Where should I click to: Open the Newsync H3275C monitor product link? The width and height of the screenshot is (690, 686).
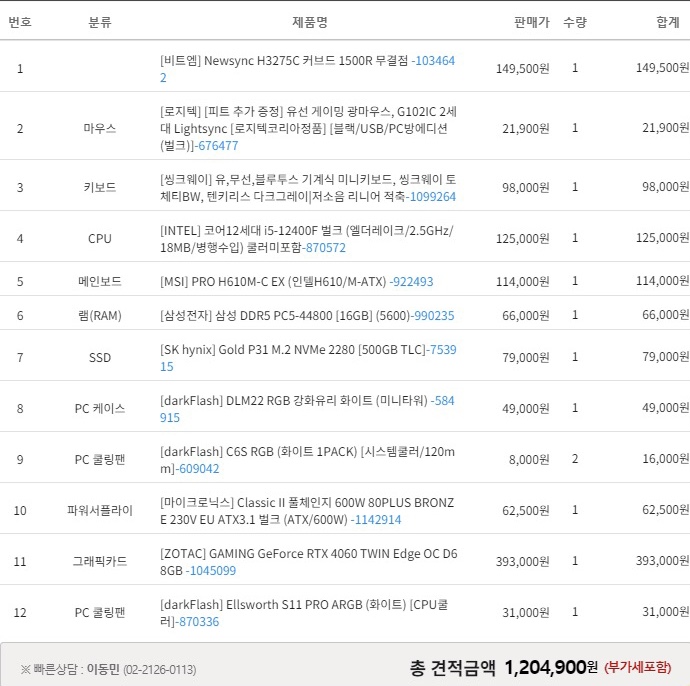pyautogui.click(x=307, y=69)
